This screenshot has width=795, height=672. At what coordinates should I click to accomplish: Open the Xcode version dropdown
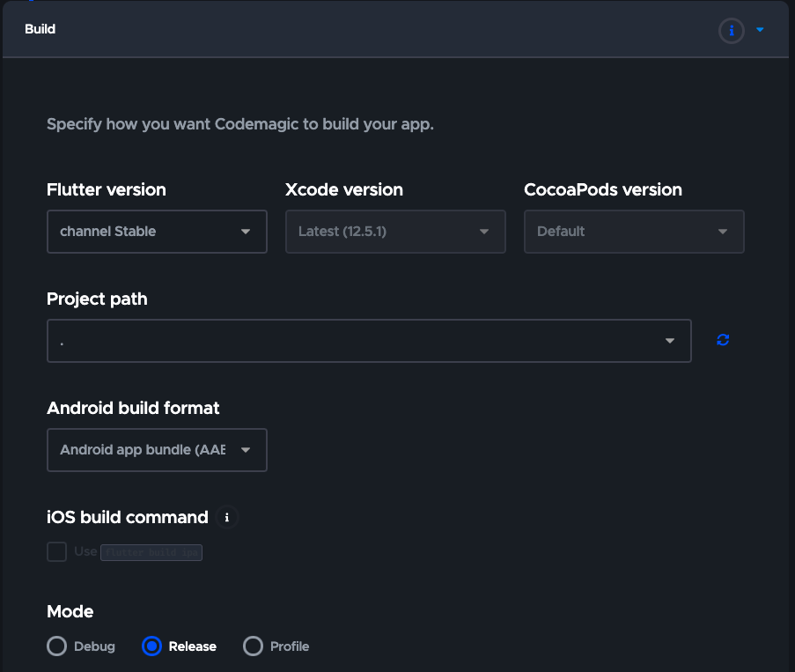pyautogui.click(x=395, y=232)
